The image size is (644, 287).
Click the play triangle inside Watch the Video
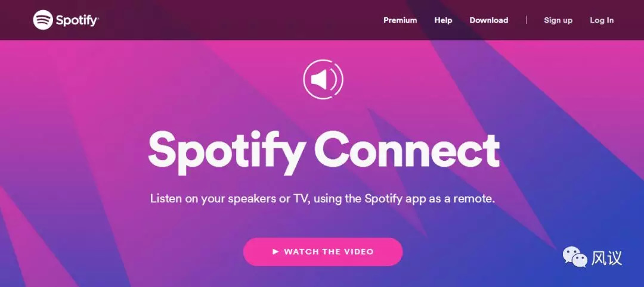[275, 251]
